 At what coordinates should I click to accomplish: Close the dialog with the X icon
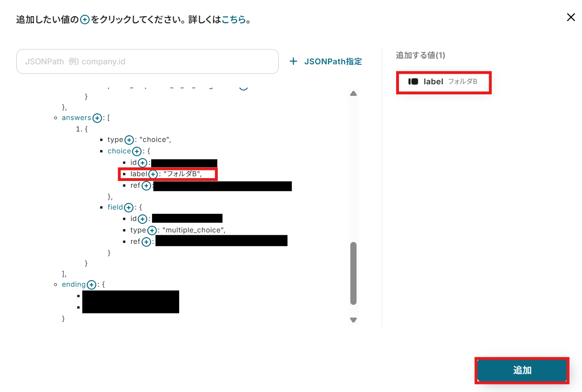pyautogui.click(x=571, y=18)
